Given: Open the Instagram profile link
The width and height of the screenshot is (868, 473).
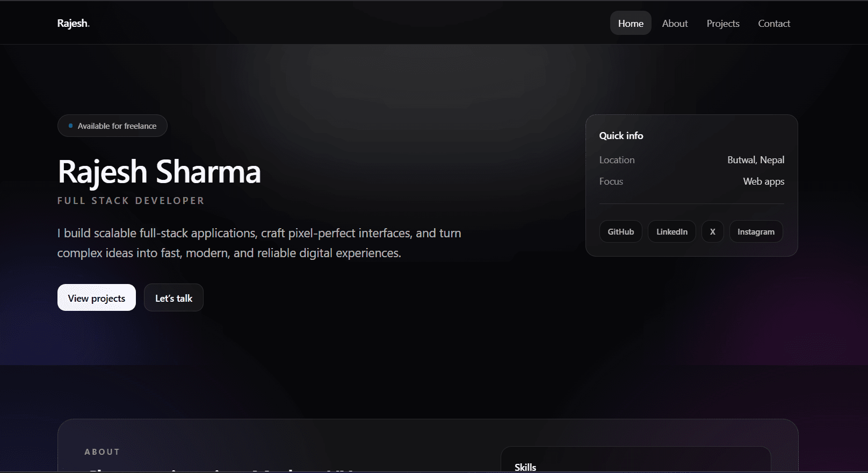Looking at the screenshot, I should click(756, 231).
